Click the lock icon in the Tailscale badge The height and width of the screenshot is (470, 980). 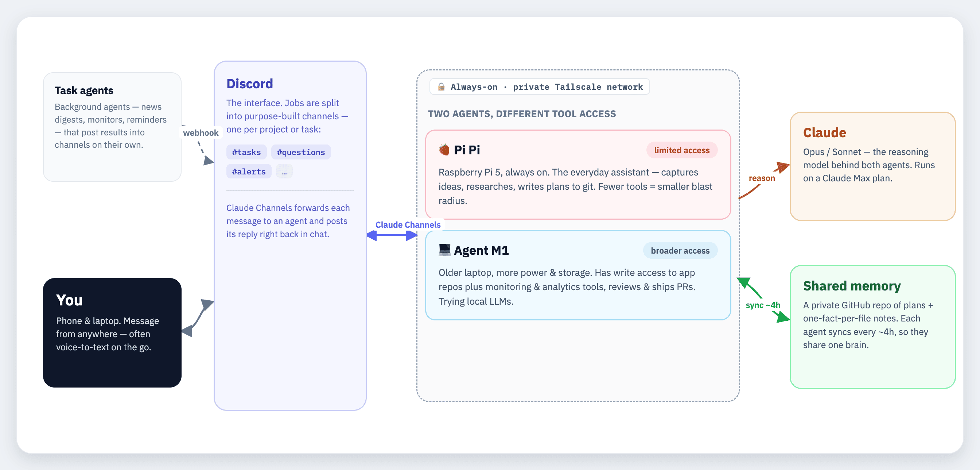441,87
